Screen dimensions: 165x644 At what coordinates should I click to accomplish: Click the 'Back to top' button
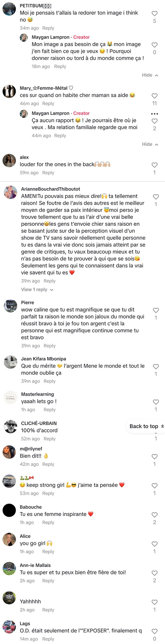point(146,426)
